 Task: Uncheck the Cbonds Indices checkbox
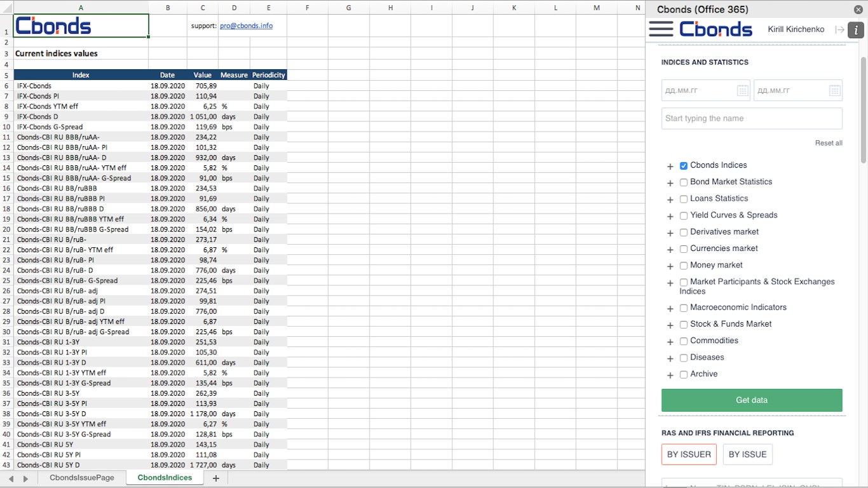coord(684,166)
